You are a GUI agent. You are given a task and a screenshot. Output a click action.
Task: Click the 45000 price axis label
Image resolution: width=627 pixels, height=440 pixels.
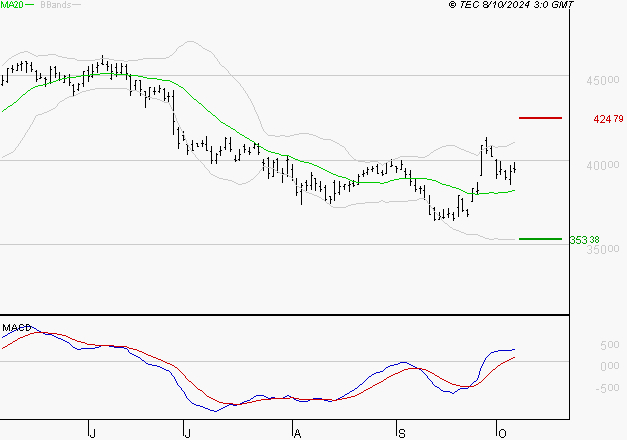tap(603, 80)
